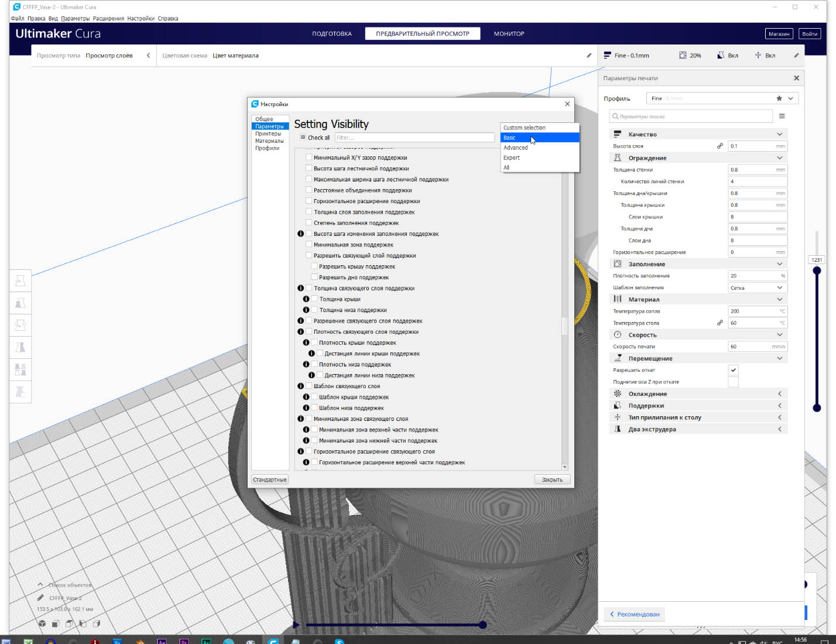Collapse the Материал section

pos(698,299)
